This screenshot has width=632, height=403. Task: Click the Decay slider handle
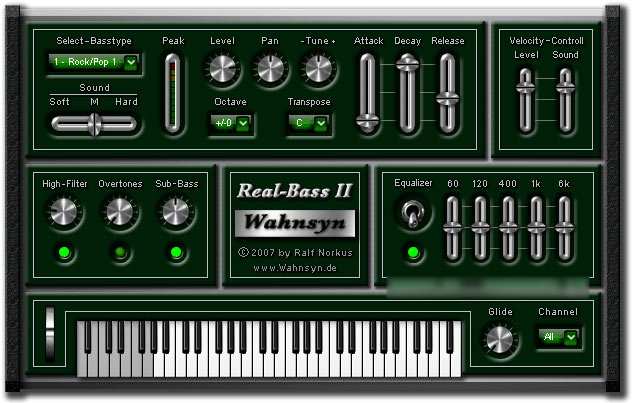tap(407, 63)
